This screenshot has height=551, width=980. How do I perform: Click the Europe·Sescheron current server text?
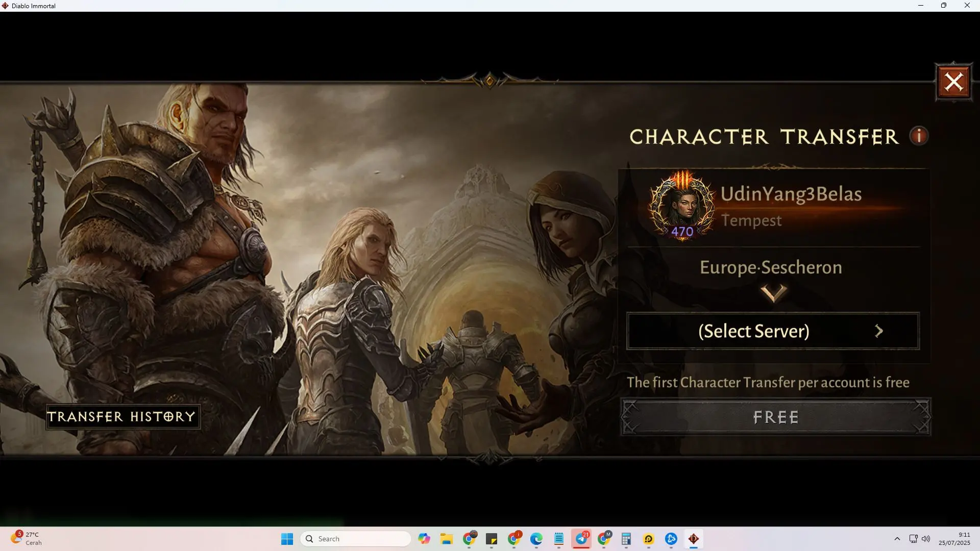pos(771,267)
